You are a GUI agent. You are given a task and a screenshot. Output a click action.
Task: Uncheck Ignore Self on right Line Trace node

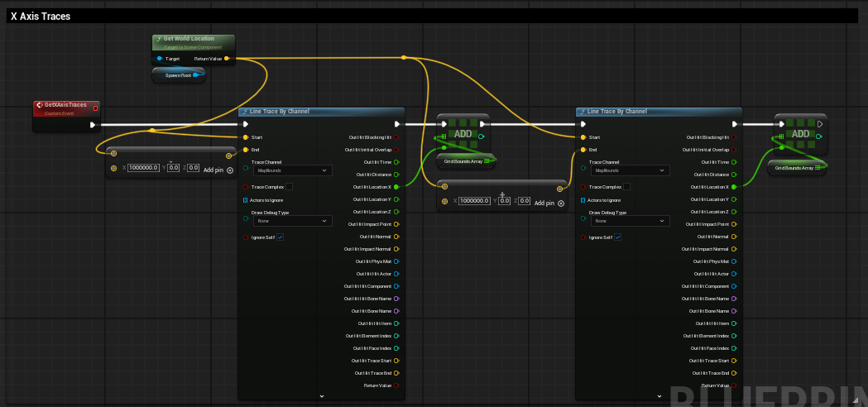coord(618,237)
